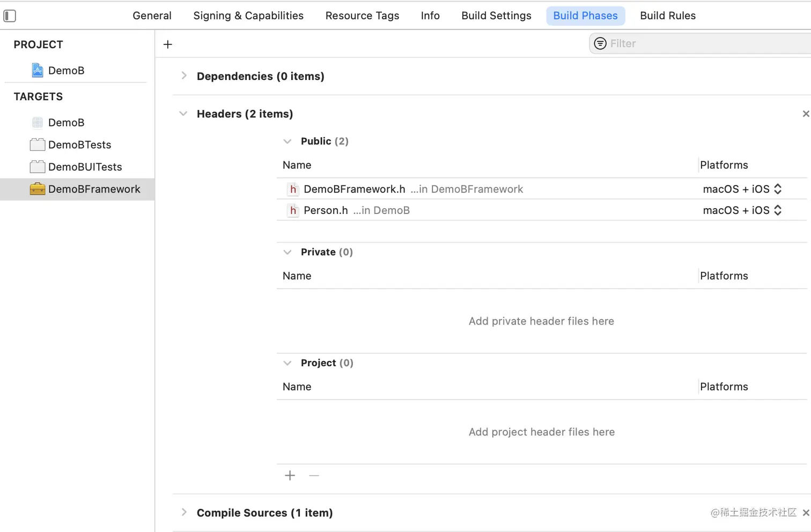Select the DemoBUITests target
The image size is (811, 532).
(x=85, y=167)
